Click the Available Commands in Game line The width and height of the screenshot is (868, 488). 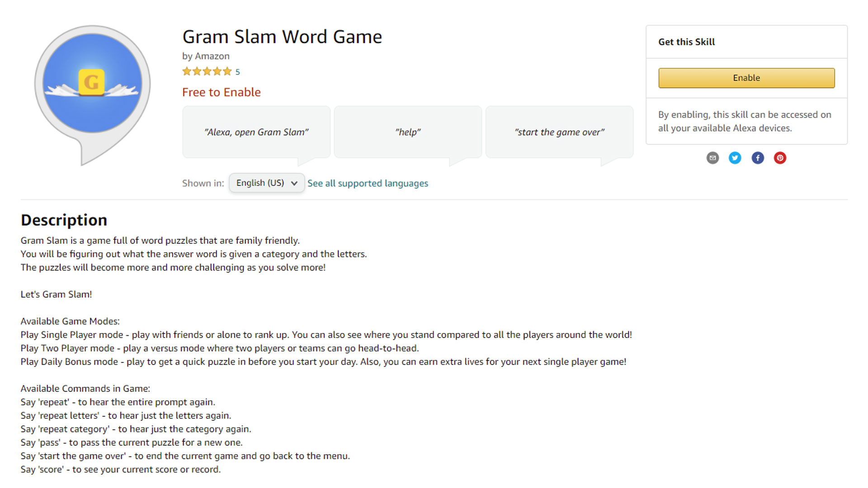(85, 389)
